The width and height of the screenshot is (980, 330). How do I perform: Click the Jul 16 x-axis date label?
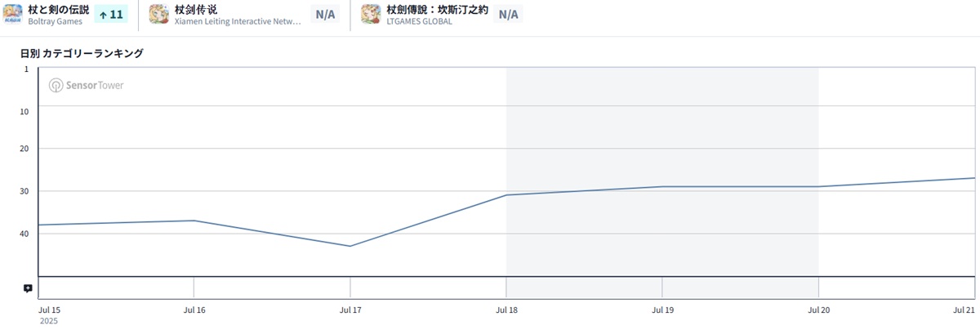pyautogui.click(x=194, y=310)
